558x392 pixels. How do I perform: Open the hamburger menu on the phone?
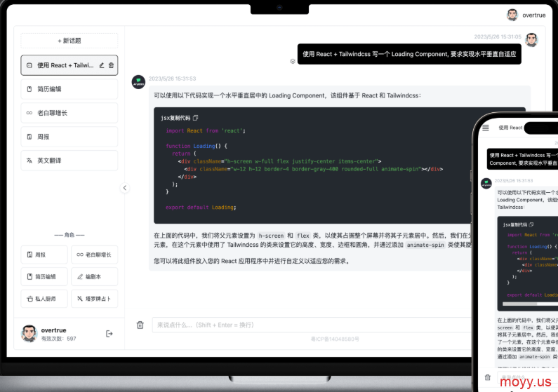486,128
